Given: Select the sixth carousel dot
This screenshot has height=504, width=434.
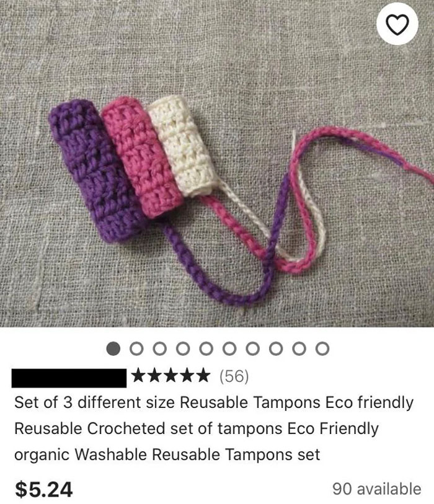Looking at the screenshot, I should 229,349.
